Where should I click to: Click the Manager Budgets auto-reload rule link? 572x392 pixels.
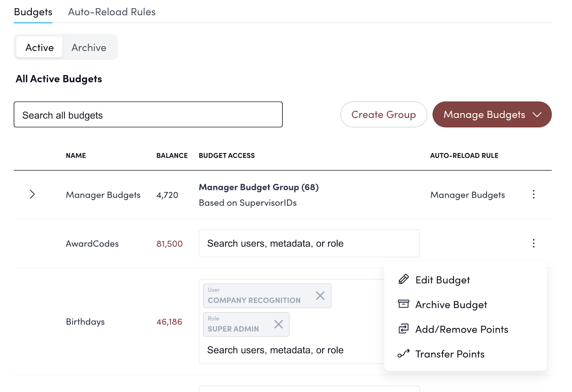467,195
